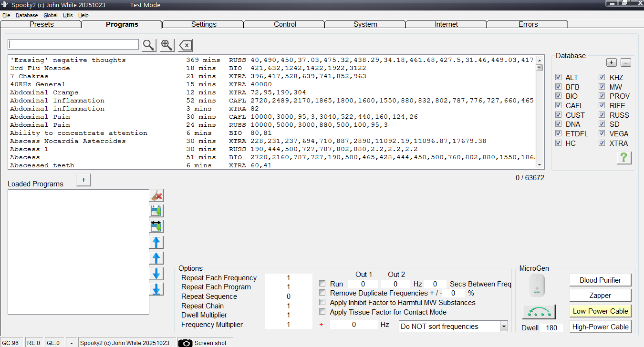
Task: Expand Loaded Programs with plus button
Action: pyautogui.click(x=83, y=180)
